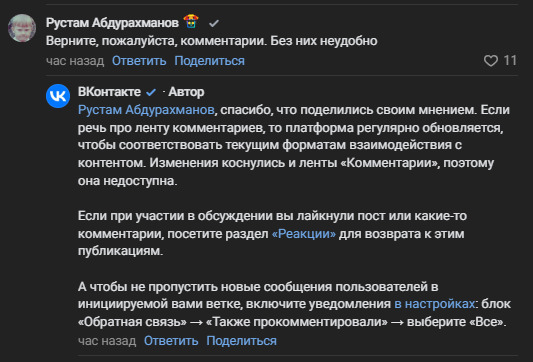Share the ВКонтакте reply via Поделиться

coord(241,341)
